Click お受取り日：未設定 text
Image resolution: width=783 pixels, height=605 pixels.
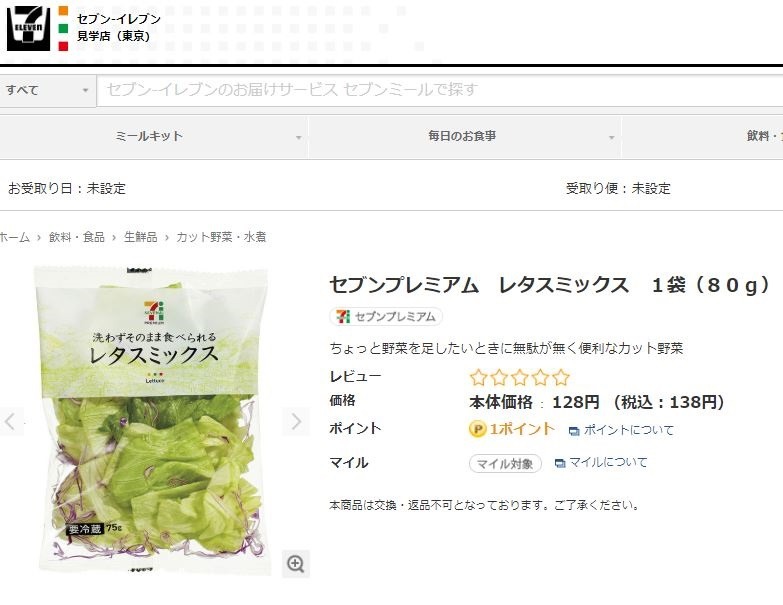66,188
